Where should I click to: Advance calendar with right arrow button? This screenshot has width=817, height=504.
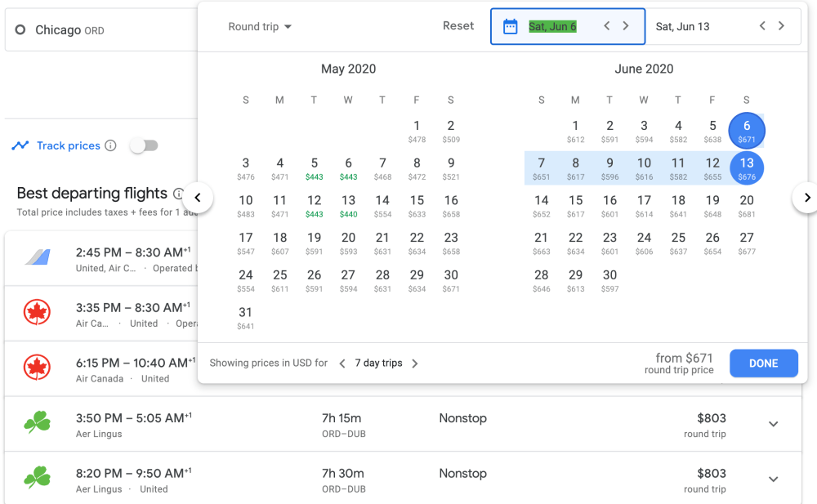[806, 198]
